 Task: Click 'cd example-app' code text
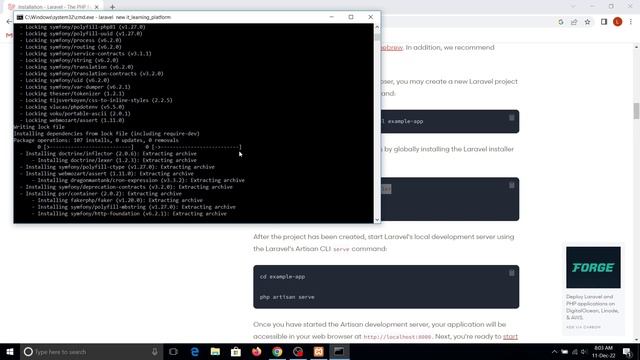282,277
